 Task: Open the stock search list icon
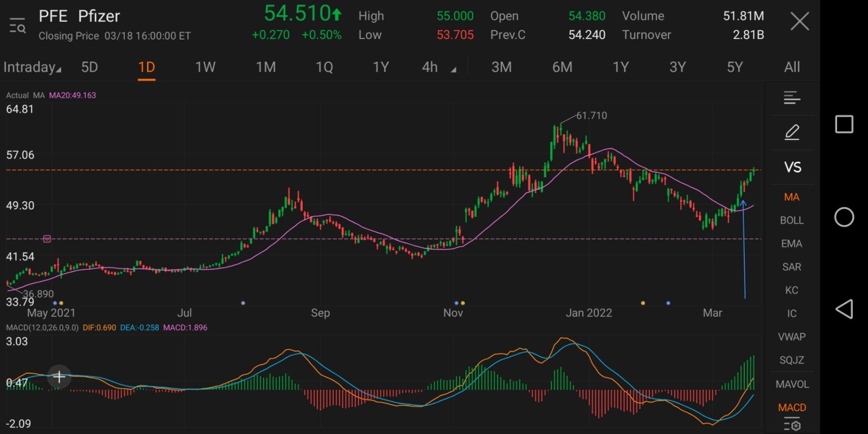pos(17,25)
